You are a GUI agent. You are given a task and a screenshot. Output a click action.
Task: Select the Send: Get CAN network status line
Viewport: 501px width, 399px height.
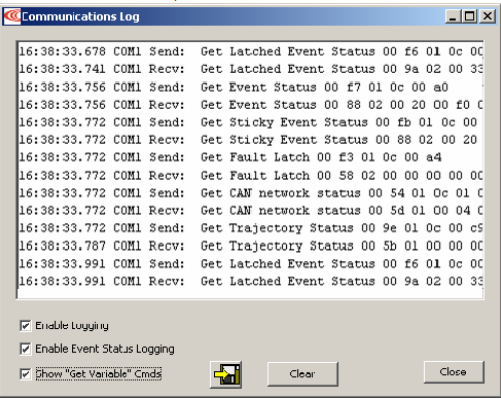pos(251,193)
